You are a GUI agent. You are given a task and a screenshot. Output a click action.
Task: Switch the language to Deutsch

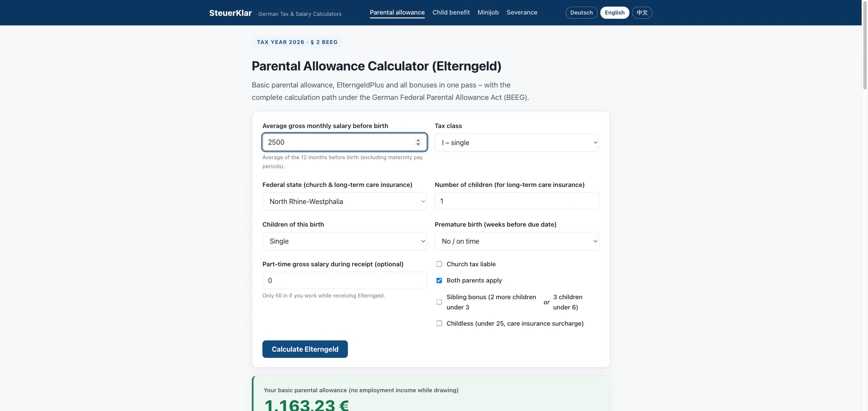[581, 13]
